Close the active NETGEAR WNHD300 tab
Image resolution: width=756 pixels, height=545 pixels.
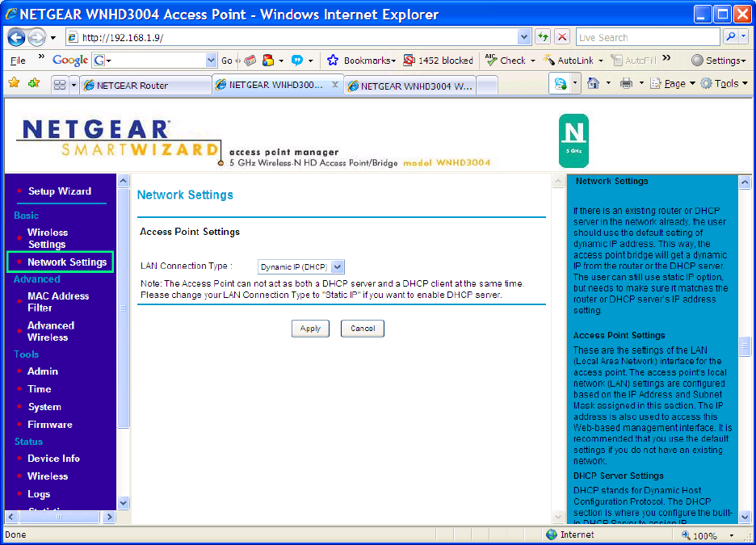[x=335, y=84]
